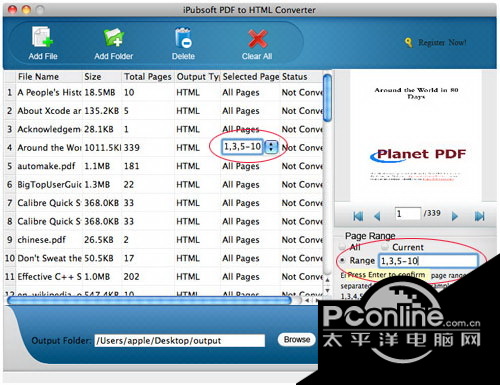Click the file list vertical scrollbar thumb
Viewport: 500px width, 385px height.
click(x=327, y=98)
